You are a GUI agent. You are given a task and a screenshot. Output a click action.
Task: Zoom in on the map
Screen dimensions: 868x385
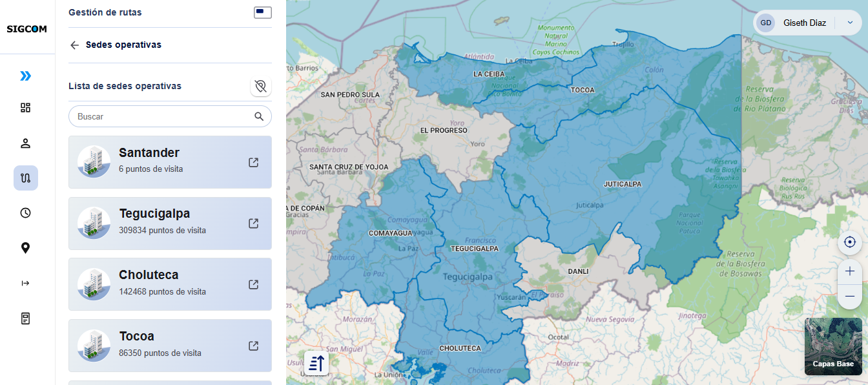(x=850, y=271)
